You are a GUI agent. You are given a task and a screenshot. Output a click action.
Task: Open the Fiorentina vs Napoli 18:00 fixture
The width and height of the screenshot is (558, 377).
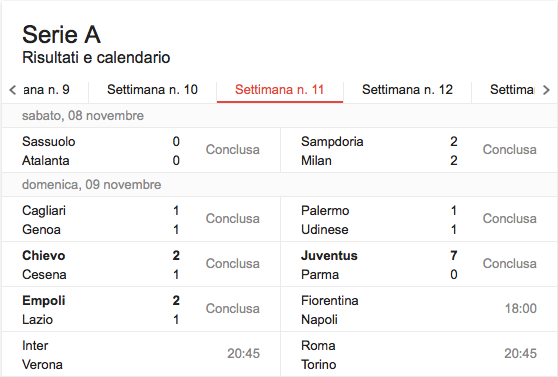419,309
